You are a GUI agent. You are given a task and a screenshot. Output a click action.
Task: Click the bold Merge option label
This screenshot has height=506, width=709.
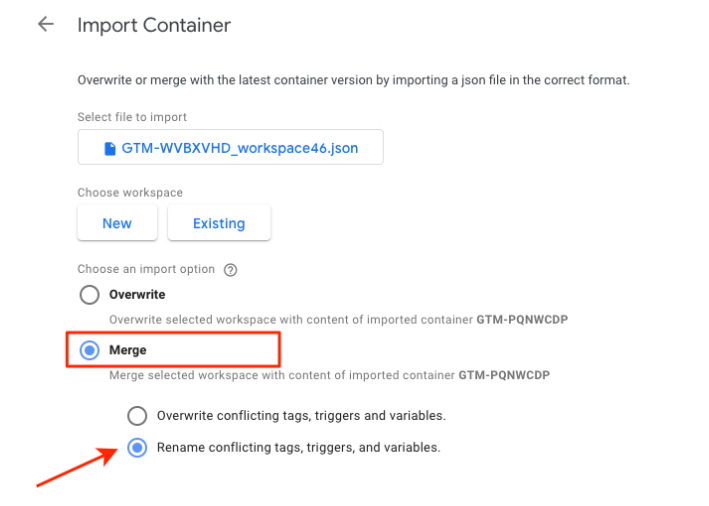(128, 351)
